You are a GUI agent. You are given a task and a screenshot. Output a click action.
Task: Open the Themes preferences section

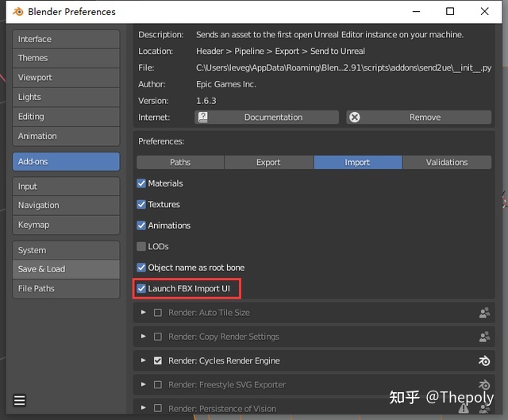point(66,58)
